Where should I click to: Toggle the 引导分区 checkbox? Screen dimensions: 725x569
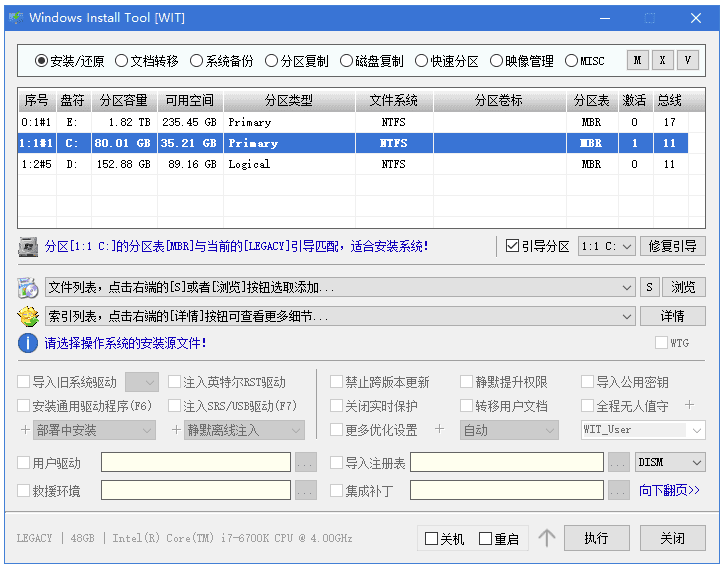click(512, 246)
